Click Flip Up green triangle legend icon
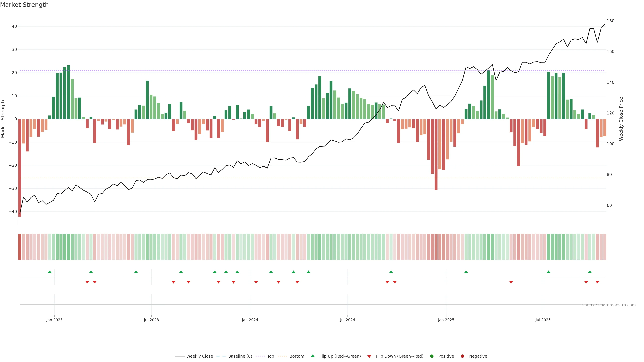The width and height of the screenshot is (644, 362). tap(312, 356)
